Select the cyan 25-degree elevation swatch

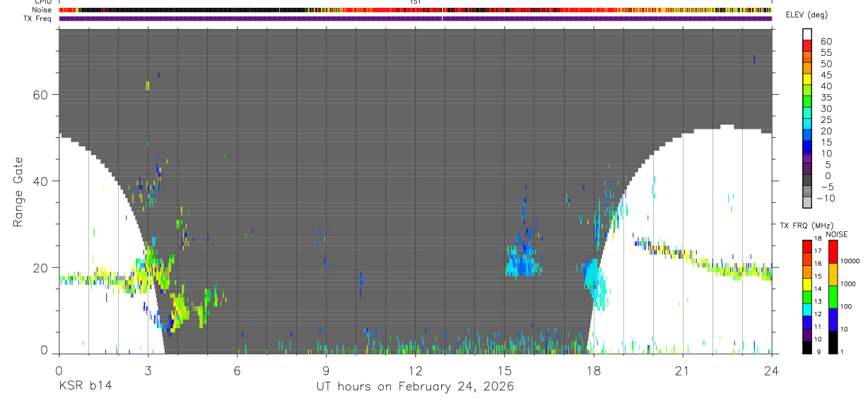(807, 124)
